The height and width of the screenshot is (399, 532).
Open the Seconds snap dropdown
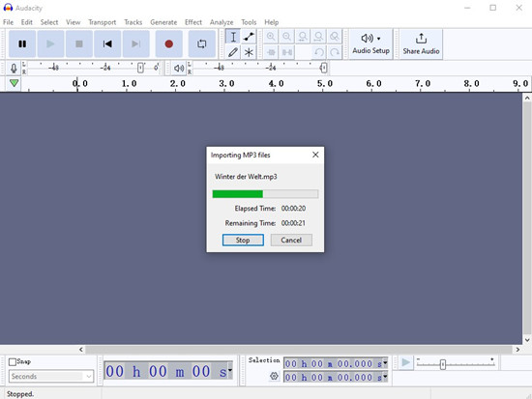51,376
